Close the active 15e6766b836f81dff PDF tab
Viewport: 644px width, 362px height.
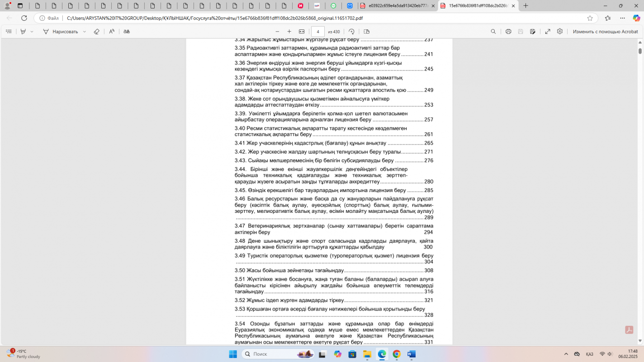click(513, 6)
